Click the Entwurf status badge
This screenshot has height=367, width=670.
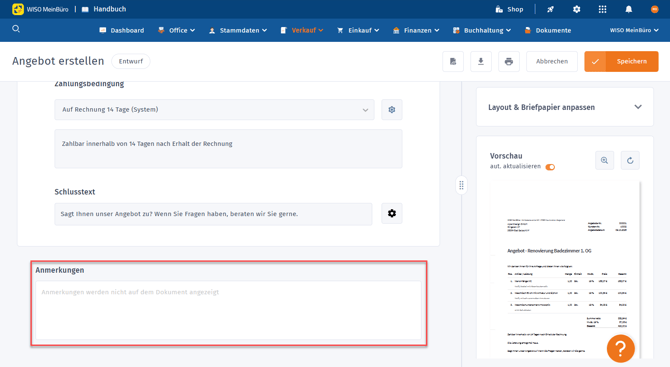click(x=131, y=61)
